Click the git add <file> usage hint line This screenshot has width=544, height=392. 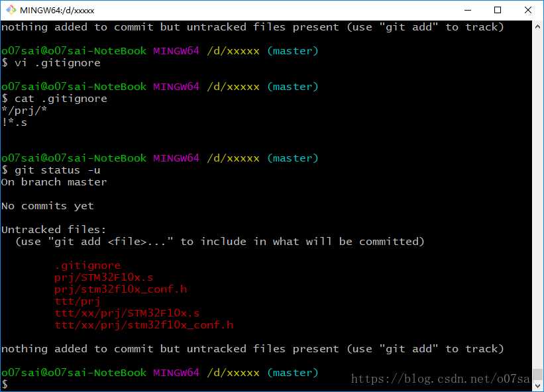coord(220,242)
